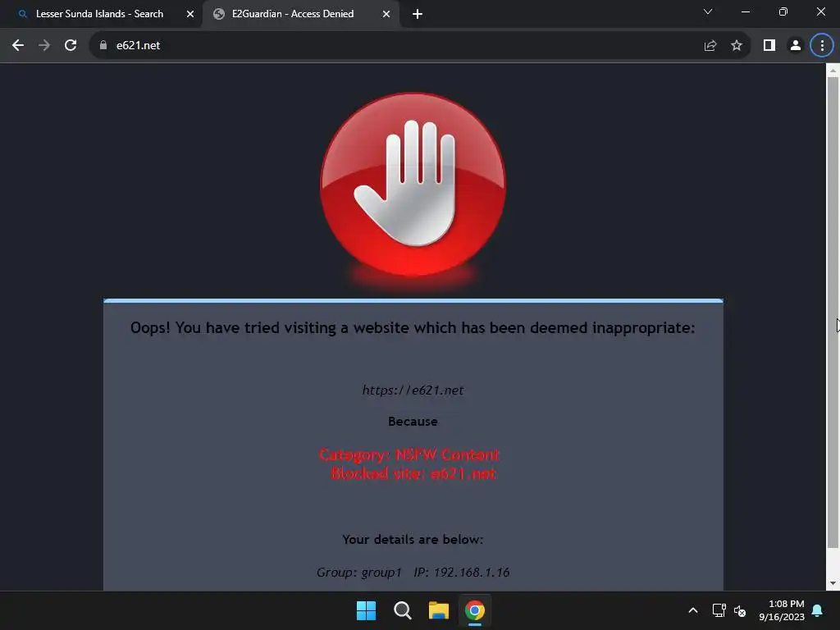Select E2Guardian - Access Denied tab
Screen dimensions: 840x630
(x=293, y=14)
